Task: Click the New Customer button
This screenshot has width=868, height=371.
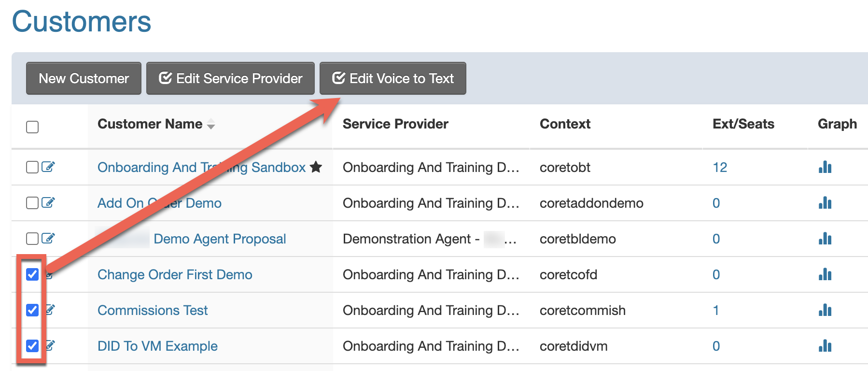Action: [x=84, y=78]
